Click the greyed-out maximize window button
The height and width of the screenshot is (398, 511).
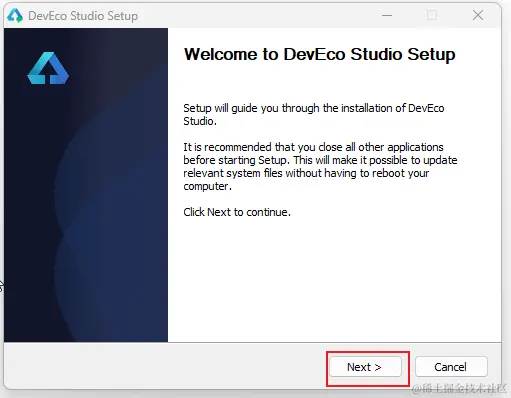(x=432, y=15)
